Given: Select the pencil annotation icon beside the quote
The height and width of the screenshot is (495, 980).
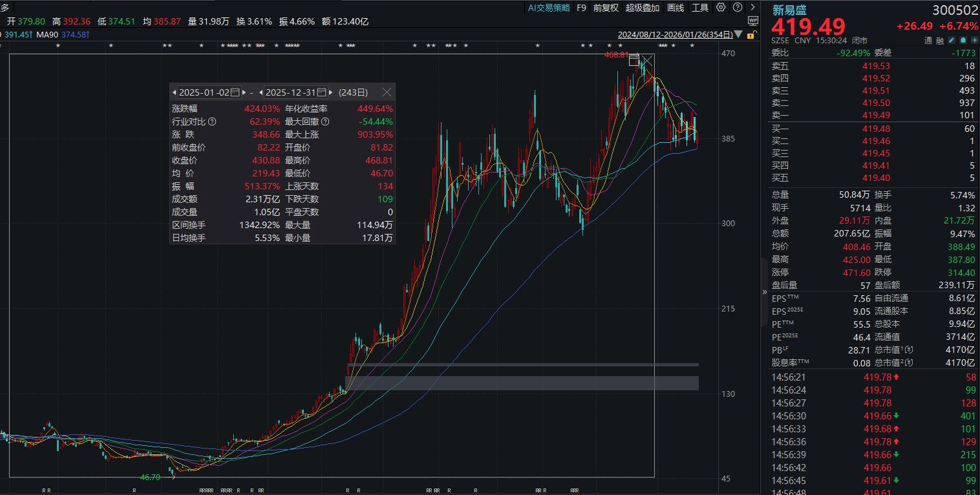Looking at the screenshot, I should pos(951,40).
